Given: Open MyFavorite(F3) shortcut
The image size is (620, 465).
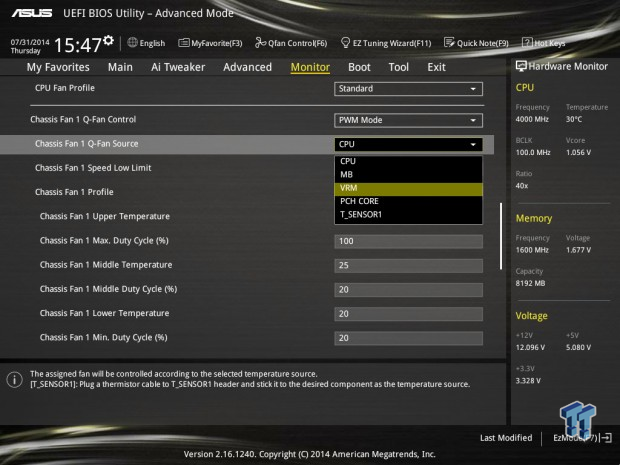Looking at the screenshot, I should pos(210,43).
